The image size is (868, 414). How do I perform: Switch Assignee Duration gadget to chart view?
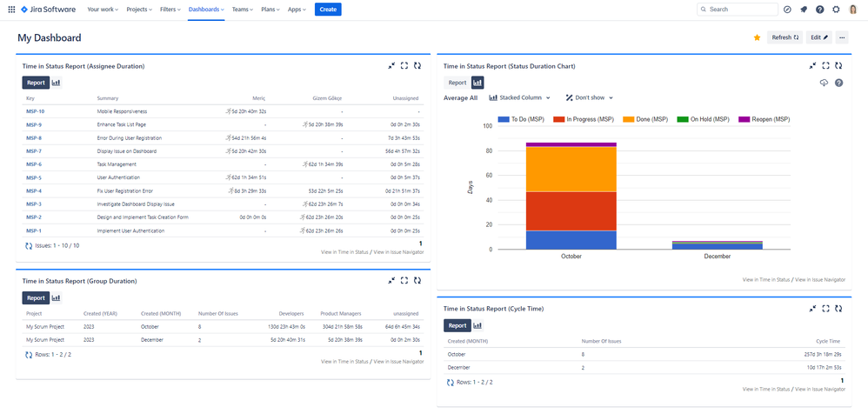tap(57, 83)
